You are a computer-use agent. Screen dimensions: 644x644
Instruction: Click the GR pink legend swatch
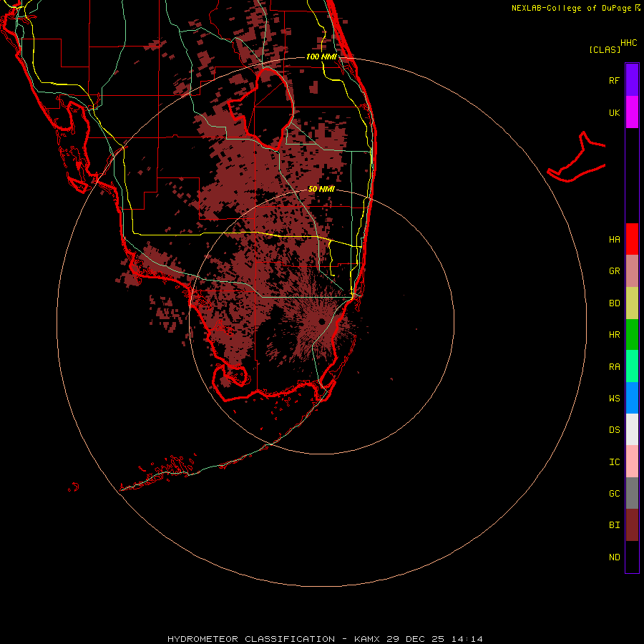(x=632, y=271)
